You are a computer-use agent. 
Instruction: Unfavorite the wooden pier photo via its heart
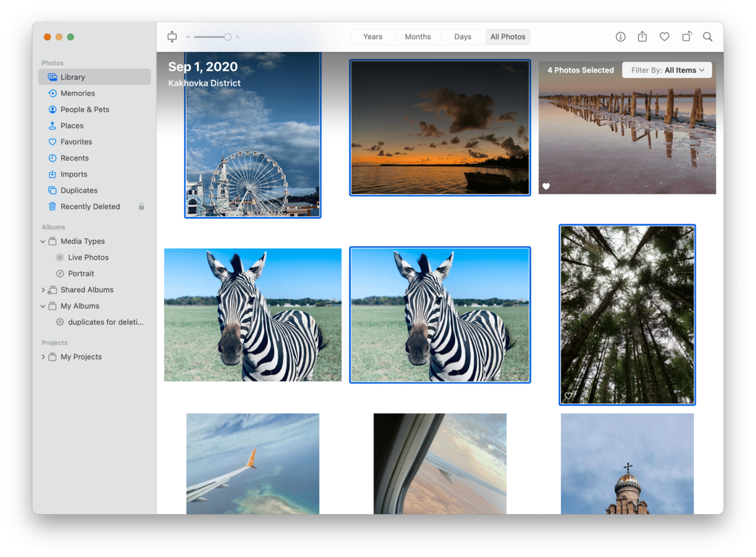[546, 186]
